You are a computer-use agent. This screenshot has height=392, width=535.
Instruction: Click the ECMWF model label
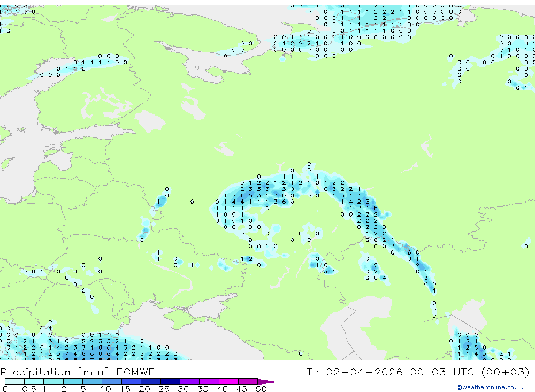click(x=135, y=372)
